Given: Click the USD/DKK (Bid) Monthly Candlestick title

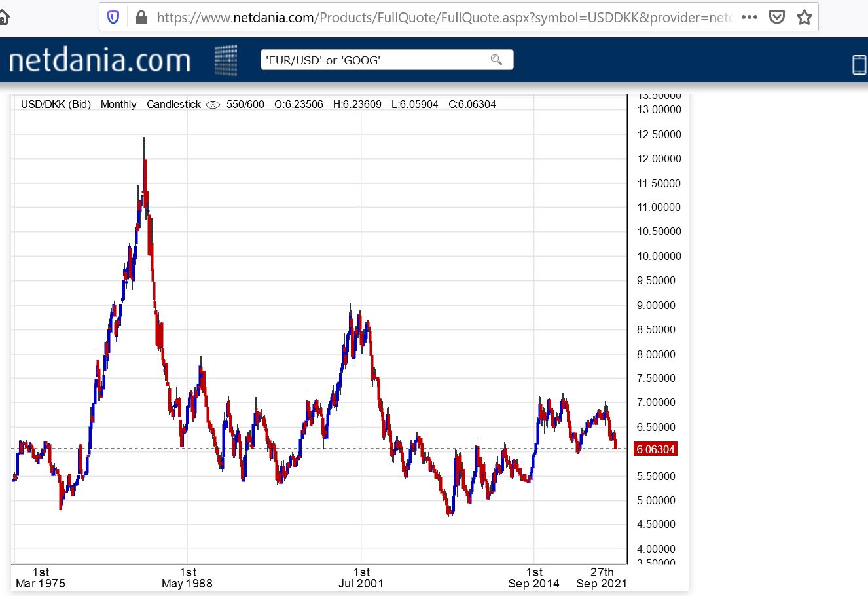Looking at the screenshot, I should (111, 104).
